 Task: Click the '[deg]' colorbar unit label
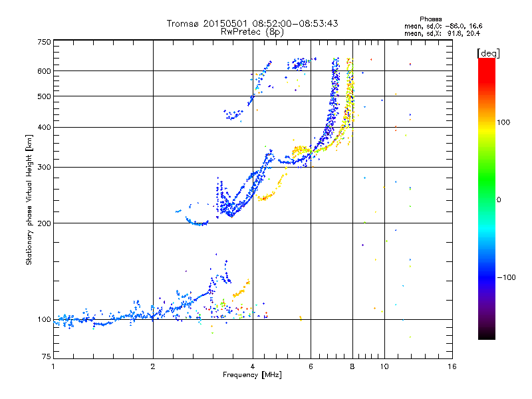pos(488,53)
